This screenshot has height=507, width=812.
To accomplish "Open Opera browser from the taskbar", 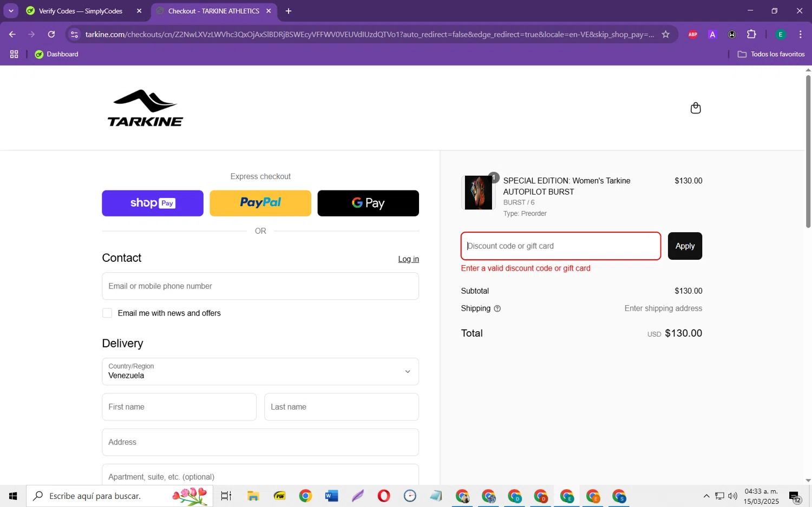I will click(x=384, y=496).
